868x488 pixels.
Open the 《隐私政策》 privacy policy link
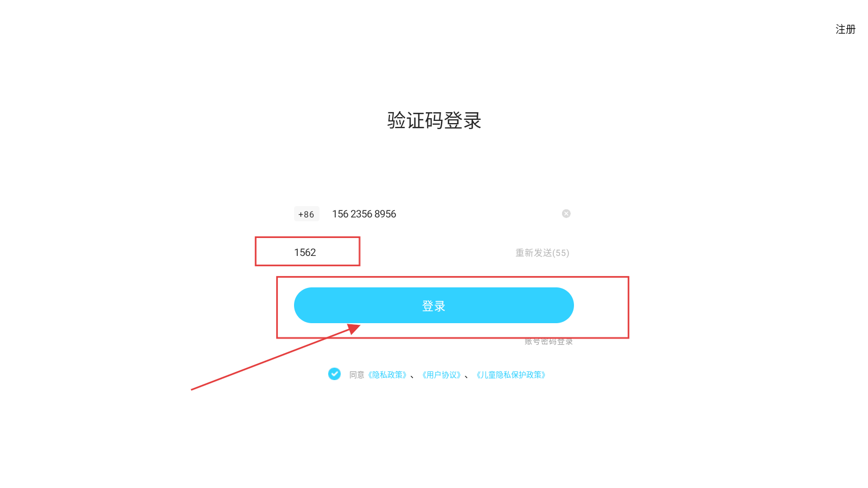[387, 375]
